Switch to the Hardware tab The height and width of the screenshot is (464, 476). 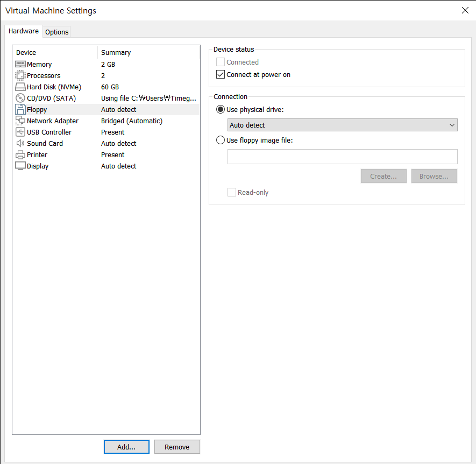24,31
